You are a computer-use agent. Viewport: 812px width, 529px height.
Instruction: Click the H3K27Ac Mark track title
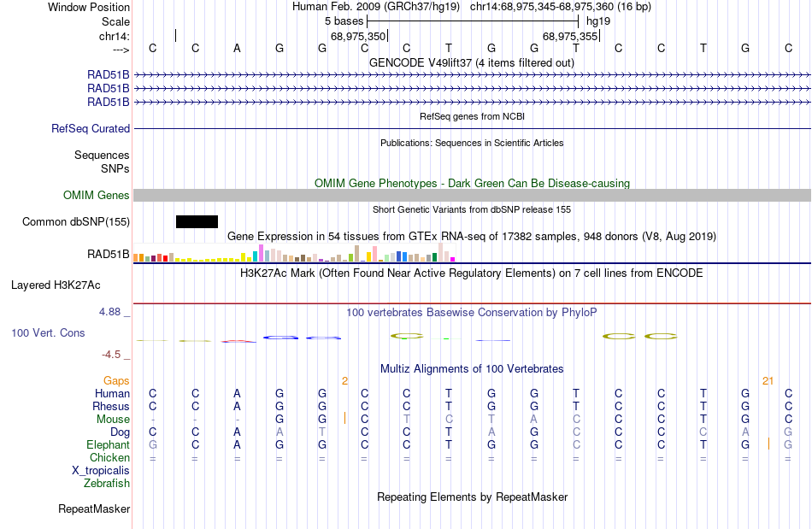[x=472, y=273]
